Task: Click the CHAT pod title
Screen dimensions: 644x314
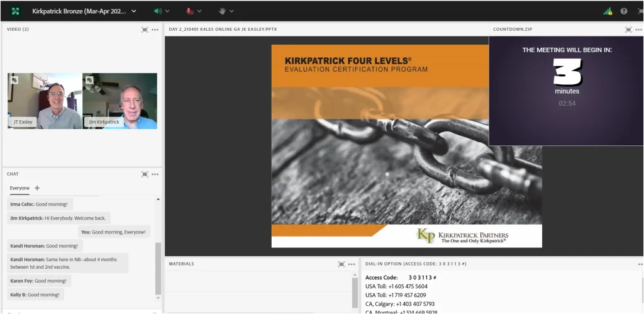Action: click(x=13, y=174)
